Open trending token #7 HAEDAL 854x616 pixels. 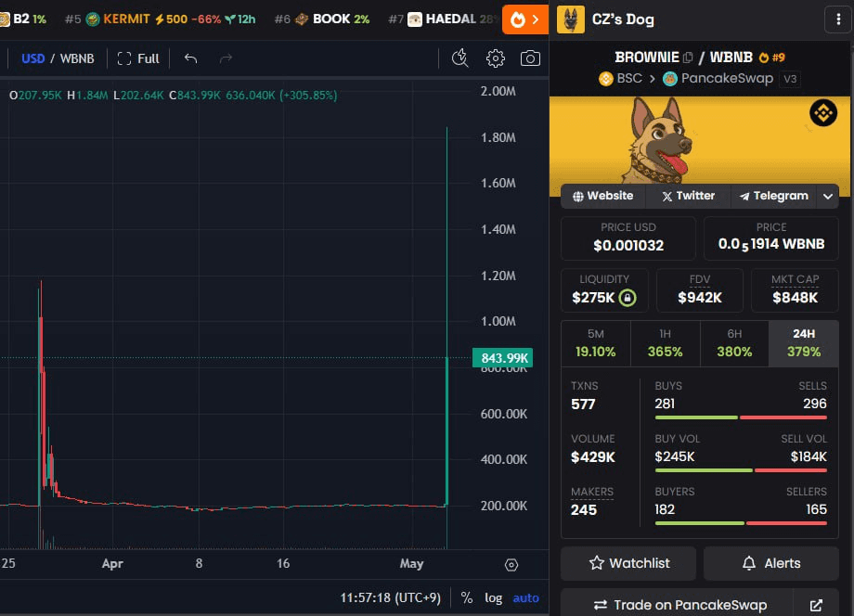pos(442,19)
